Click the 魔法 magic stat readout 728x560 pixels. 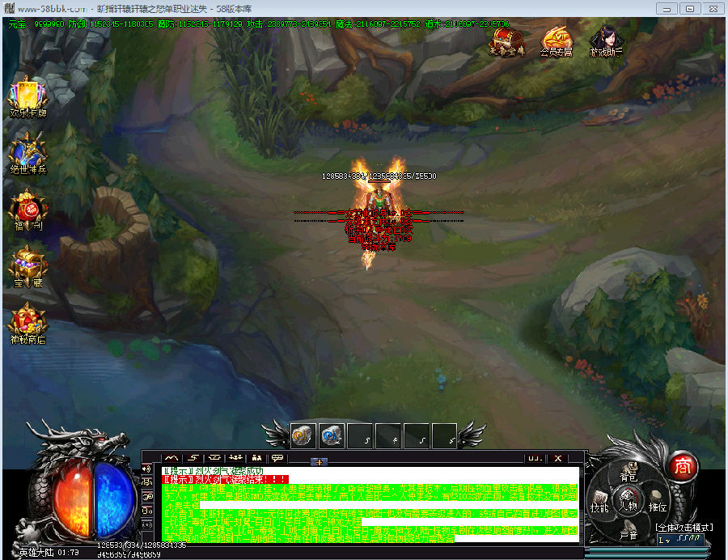coord(378,23)
